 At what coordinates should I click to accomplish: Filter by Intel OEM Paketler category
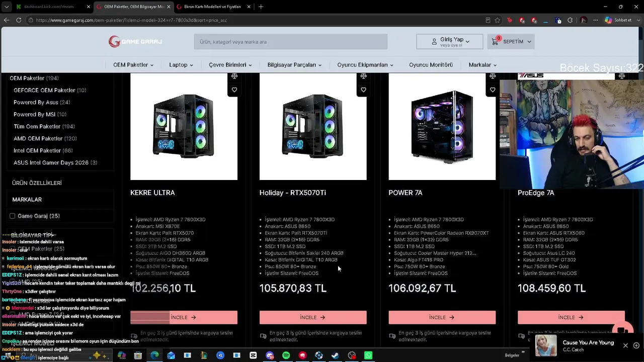tap(43, 151)
